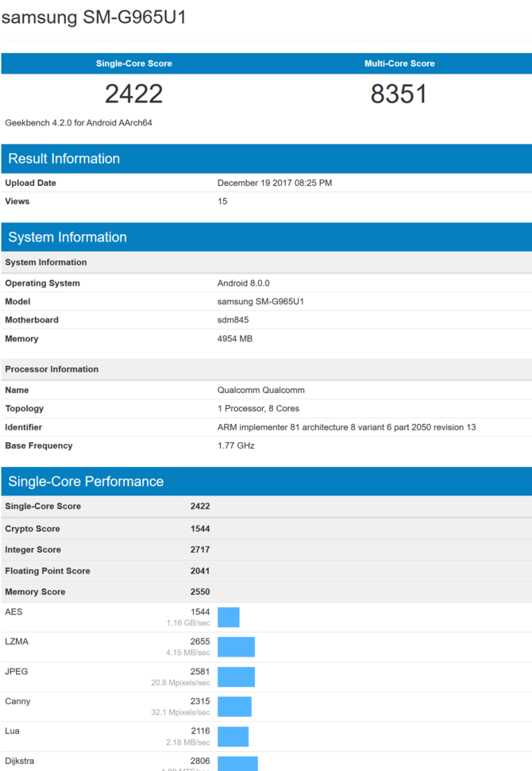Select the 4954 MB memory value

click(235, 339)
